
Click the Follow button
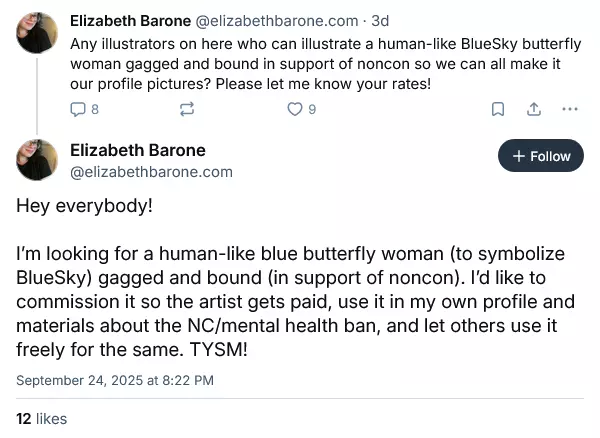(541, 156)
